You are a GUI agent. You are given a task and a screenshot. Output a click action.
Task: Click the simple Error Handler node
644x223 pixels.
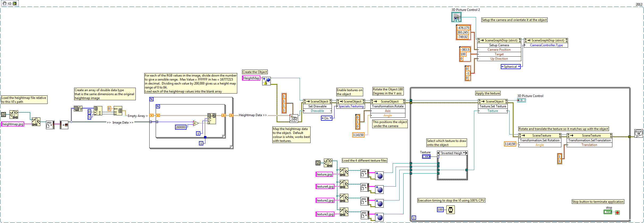tap(639, 133)
